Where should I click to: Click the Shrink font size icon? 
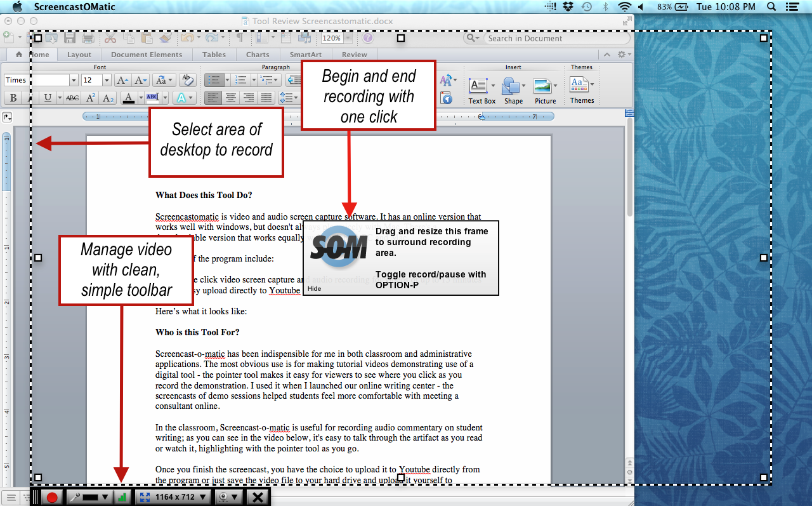(x=141, y=80)
